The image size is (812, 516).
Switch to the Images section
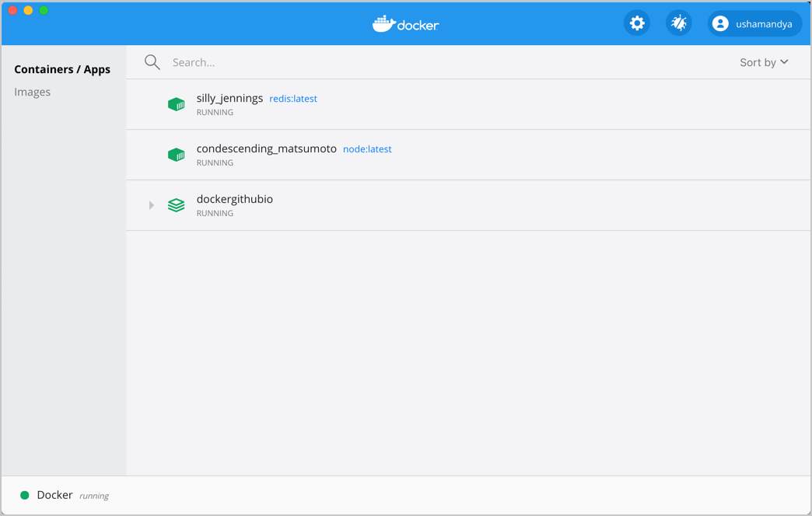pos(33,91)
